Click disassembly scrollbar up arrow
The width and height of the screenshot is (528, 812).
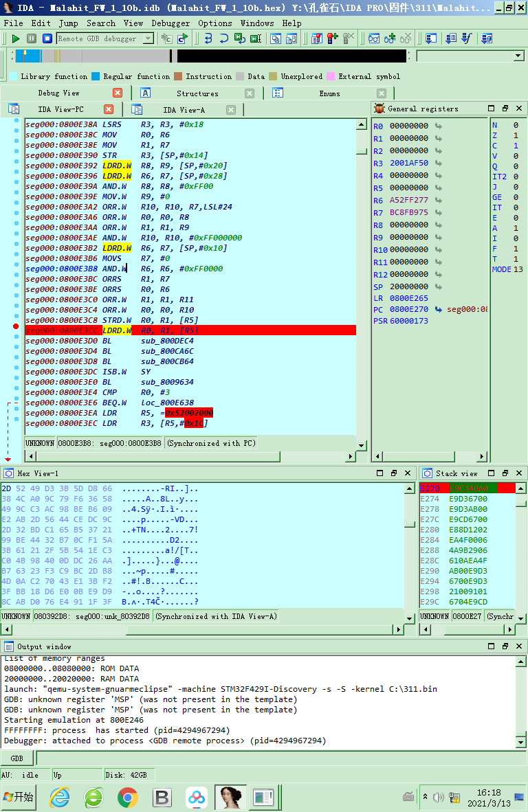(362, 125)
